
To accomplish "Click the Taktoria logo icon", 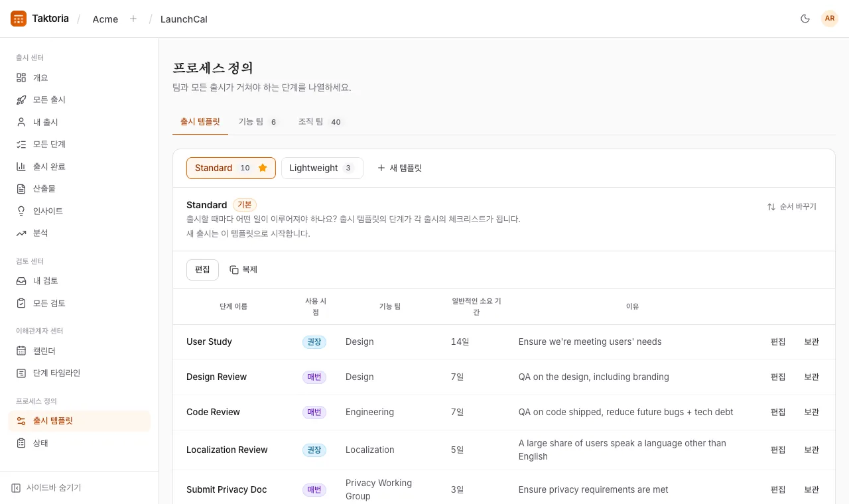I will (x=19, y=19).
